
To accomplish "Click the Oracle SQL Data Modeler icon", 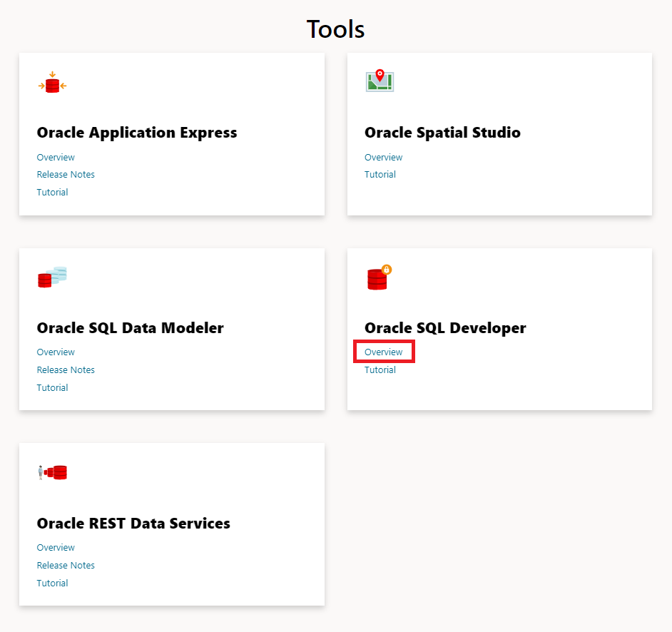I will pos(52,277).
